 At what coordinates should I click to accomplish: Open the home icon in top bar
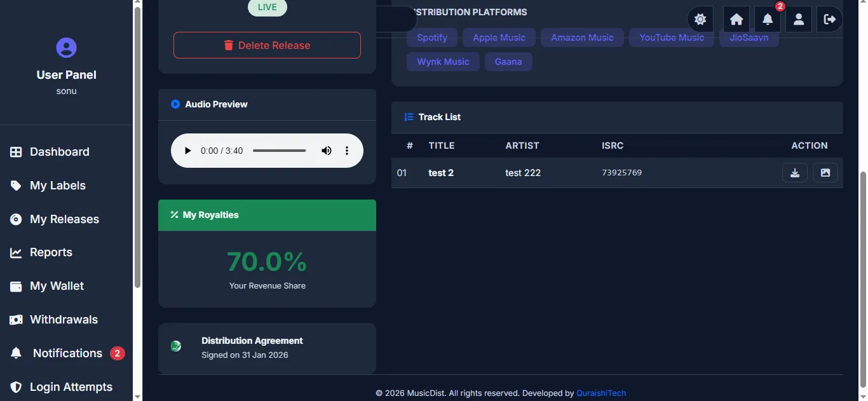736,19
